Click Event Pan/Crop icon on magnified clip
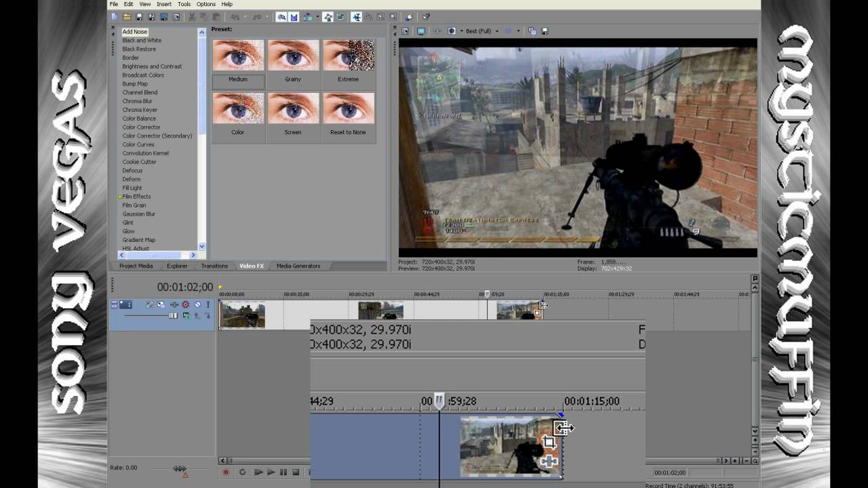 tap(549, 442)
